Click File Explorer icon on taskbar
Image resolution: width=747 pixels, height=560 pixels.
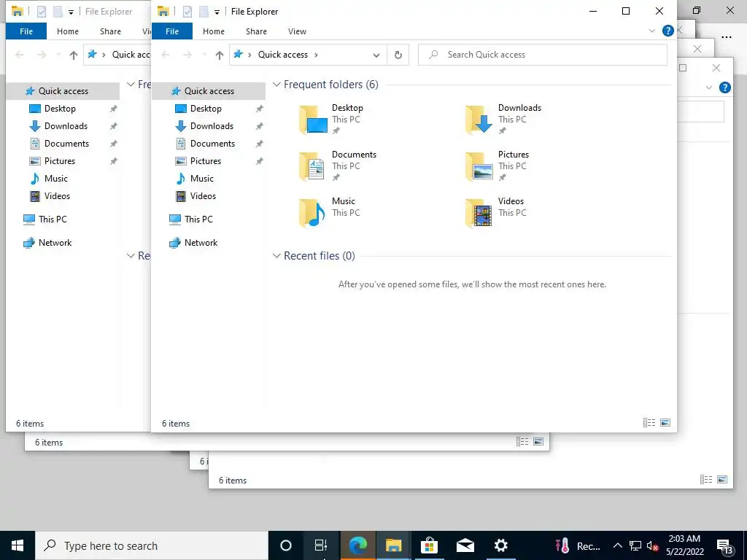(393, 545)
